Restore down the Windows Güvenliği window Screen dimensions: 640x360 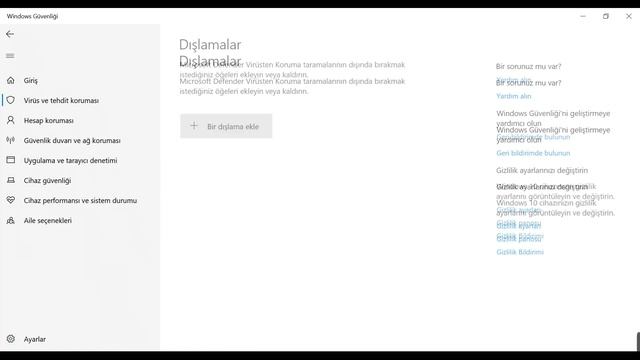606,16
